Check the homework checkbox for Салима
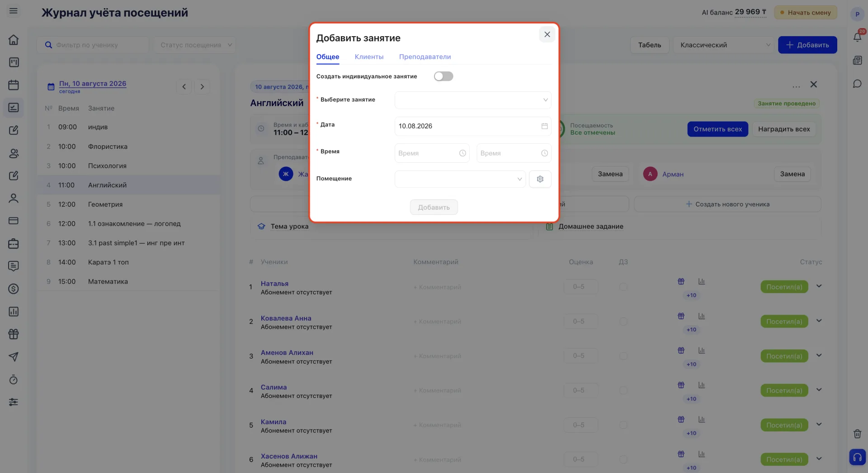868x473 pixels. pyautogui.click(x=623, y=390)
